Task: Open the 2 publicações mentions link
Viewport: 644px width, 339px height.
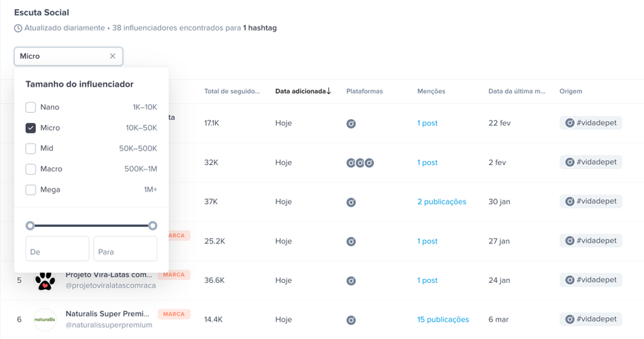Action: (x=442, y=202)
